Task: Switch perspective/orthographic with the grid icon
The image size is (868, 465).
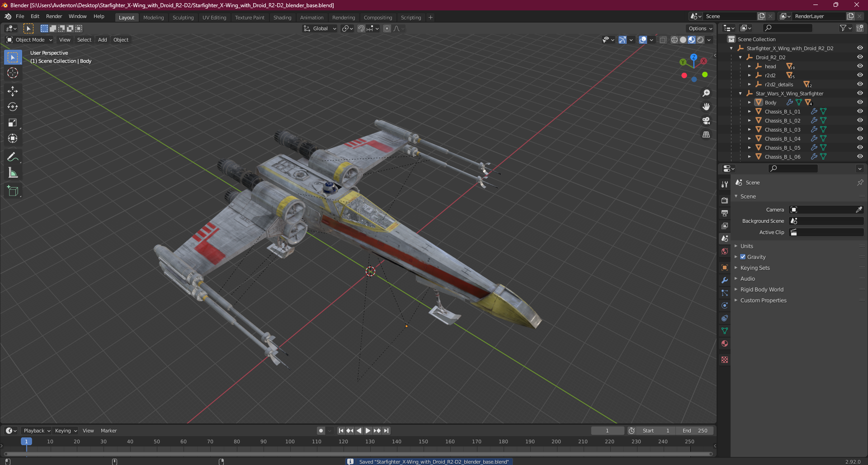Action: point(706,135)
